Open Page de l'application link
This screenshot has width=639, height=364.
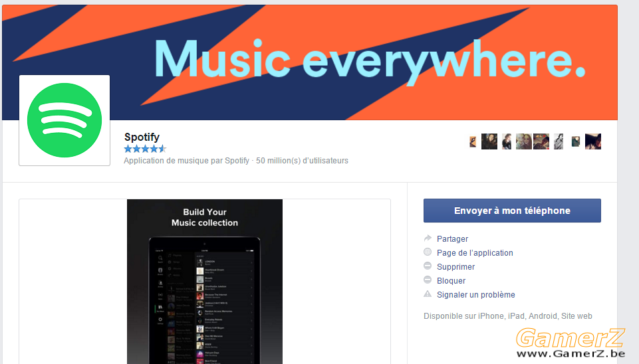click(x=475, y=253)
